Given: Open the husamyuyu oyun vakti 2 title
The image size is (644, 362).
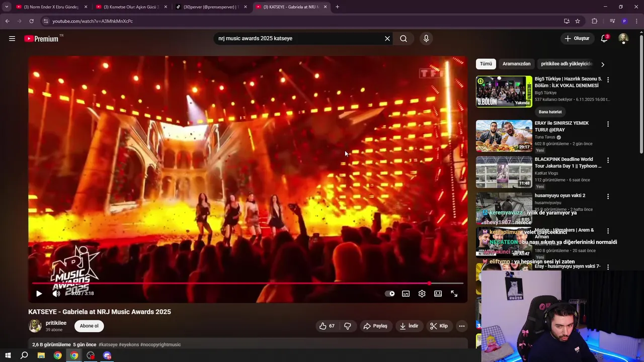Looking at the screenshot, I should tap(560, 196).
